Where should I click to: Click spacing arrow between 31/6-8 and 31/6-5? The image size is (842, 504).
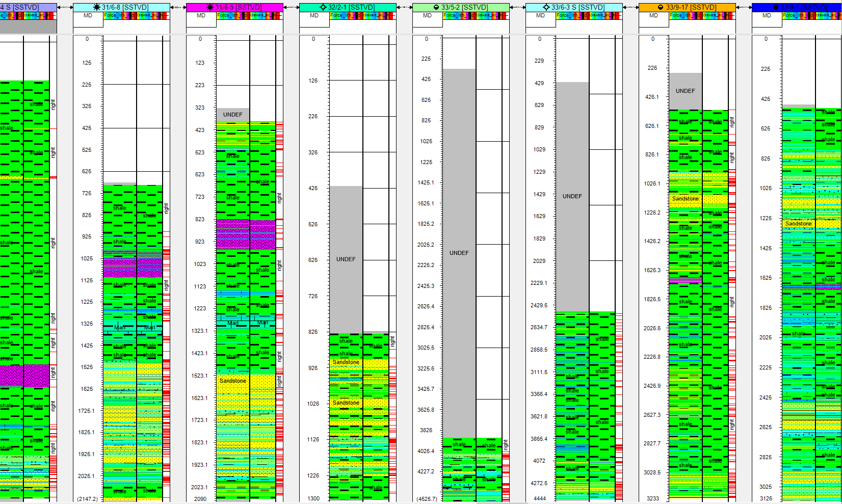click(x=178, y=7)
